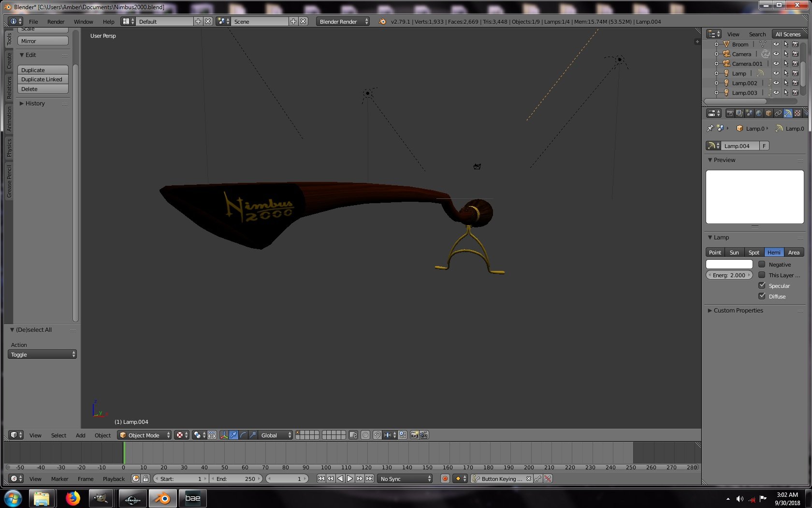Image resolution: width=812 pixels, height=508 pixels.
Task: Play the animation forward
Action: coord(350,478)
